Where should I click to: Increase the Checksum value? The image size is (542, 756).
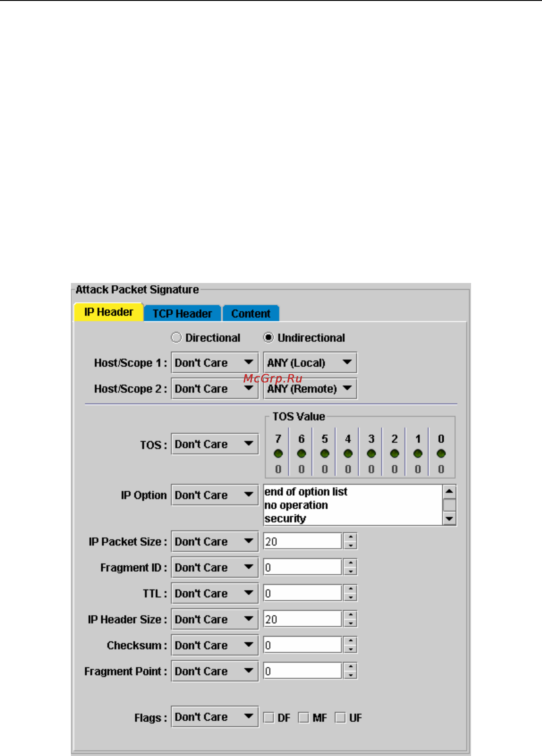pyautogui.click(x=351, y=641)
